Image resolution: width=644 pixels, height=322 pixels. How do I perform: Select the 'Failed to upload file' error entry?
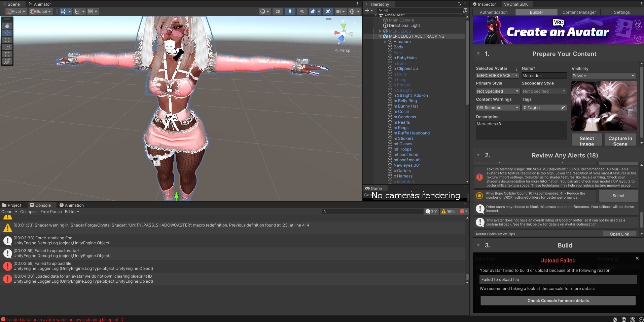(x=233, y=266)
